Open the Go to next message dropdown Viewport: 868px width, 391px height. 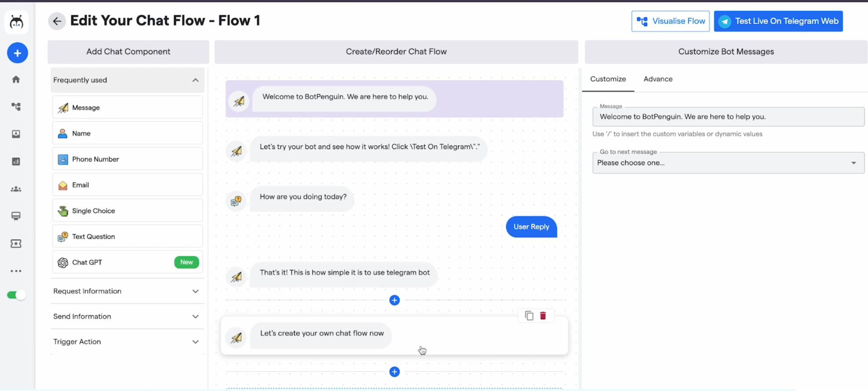pyautogui.click(x=728, y=163)
